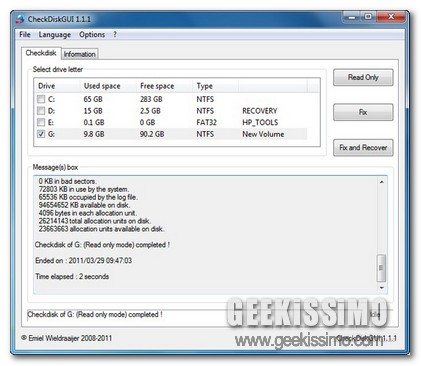Screen dimensions: 421x366
Task: Click the 'FAT32' type cell
Action: pos(206,122)
